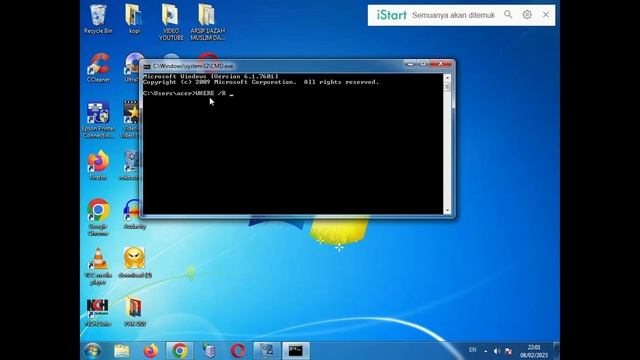
Task: Show hidden system tray icons arrow
Action: tap(486, 351)
